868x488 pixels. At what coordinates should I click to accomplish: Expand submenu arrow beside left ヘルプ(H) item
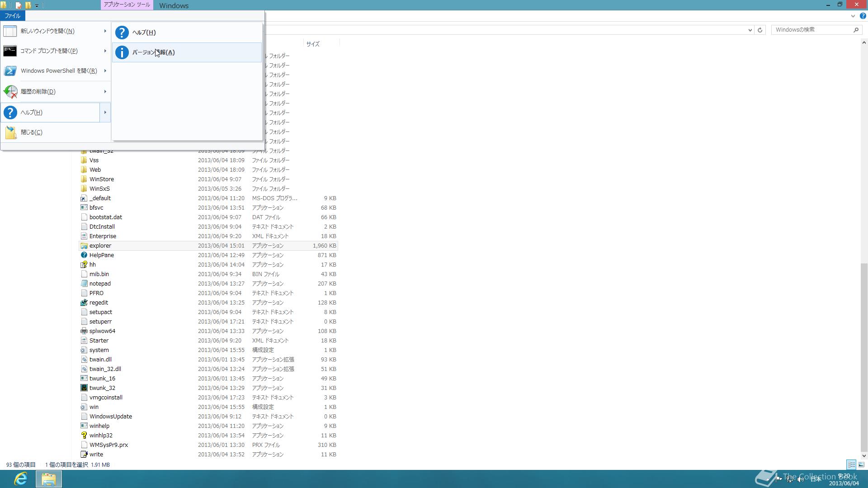coord(105,113)
